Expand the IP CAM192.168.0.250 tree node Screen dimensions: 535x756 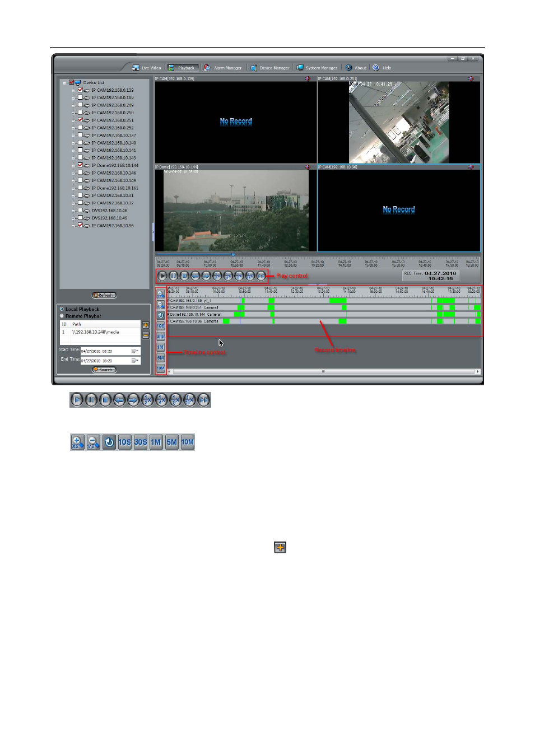pyautogui.click(x=73, y=113)
